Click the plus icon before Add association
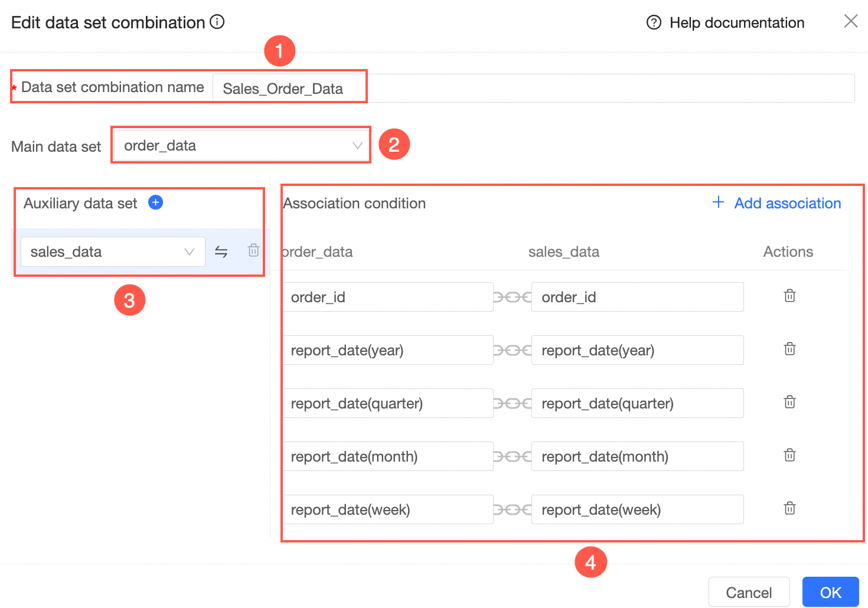The width and height of the screenshot is (868, 608). tap(718, 202)
